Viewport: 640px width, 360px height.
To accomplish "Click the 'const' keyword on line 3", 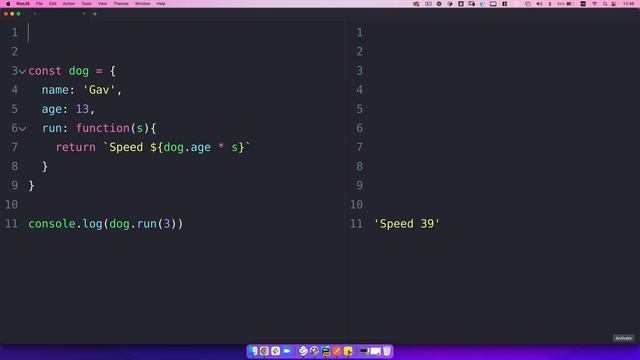I will [x=45, y=71].
